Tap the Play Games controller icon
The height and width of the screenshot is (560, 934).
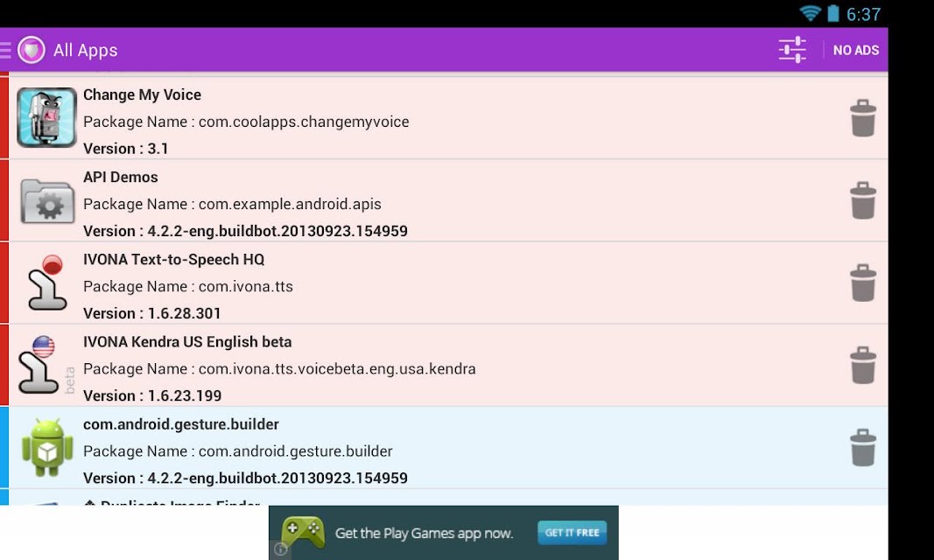click(303, 531)
